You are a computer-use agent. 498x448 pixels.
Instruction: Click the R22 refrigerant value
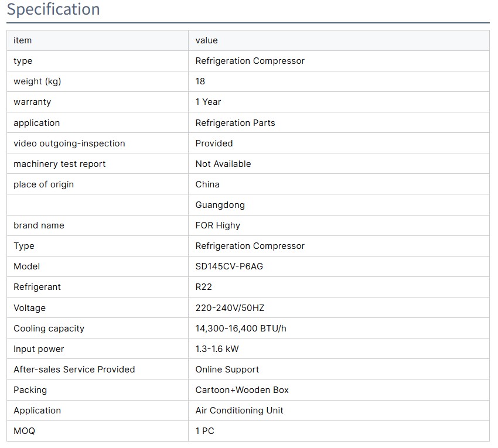[x=204, y=287]
